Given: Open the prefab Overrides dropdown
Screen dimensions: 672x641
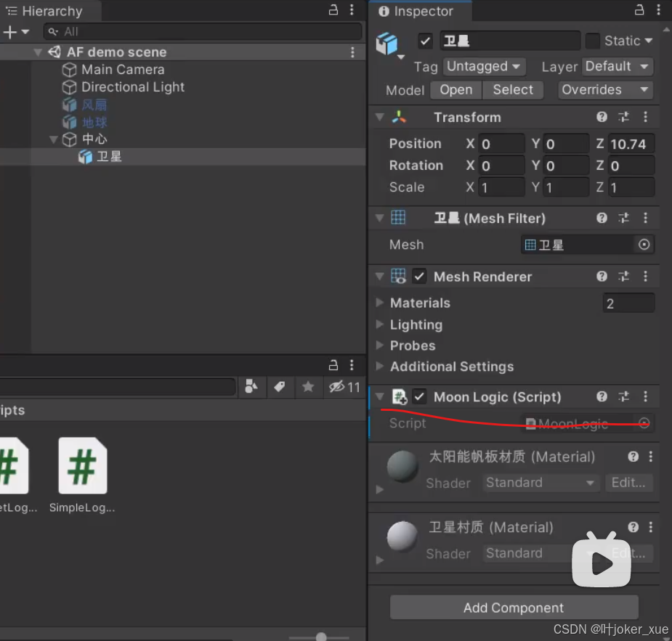Looking at the screenshot, I should tap(604, 90).
